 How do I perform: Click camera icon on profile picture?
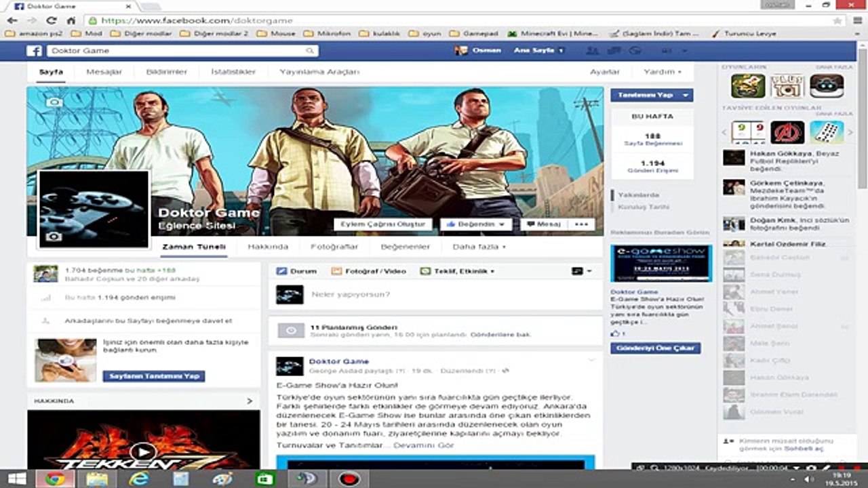[x=54, y=237]
